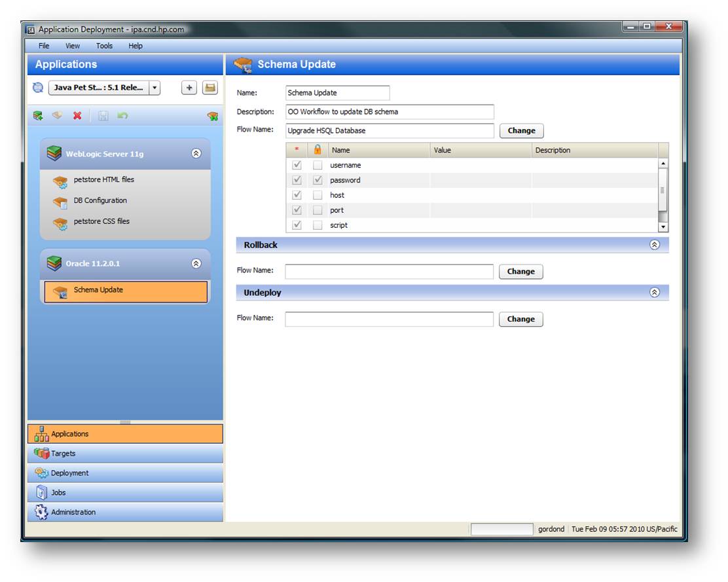Viewport: 728px width, 582px height.
Task: Click Change next to Upgrade HSQL Database flow
Action: click(521, 131)
